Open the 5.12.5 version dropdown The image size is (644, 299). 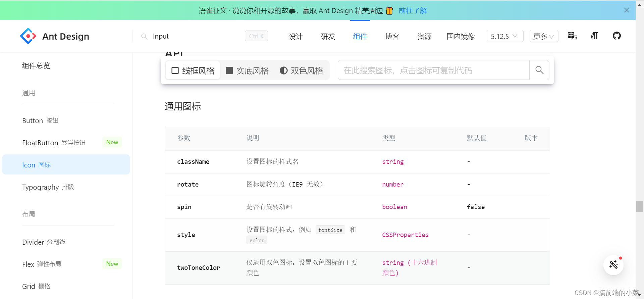[x=505, y=36]
